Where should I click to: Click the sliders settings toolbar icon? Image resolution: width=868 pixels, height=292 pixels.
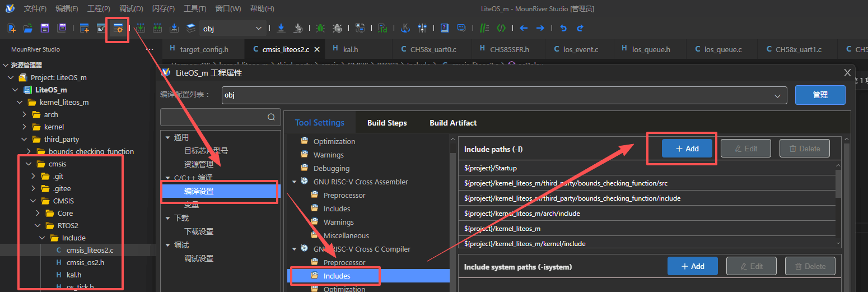point(422,28)
